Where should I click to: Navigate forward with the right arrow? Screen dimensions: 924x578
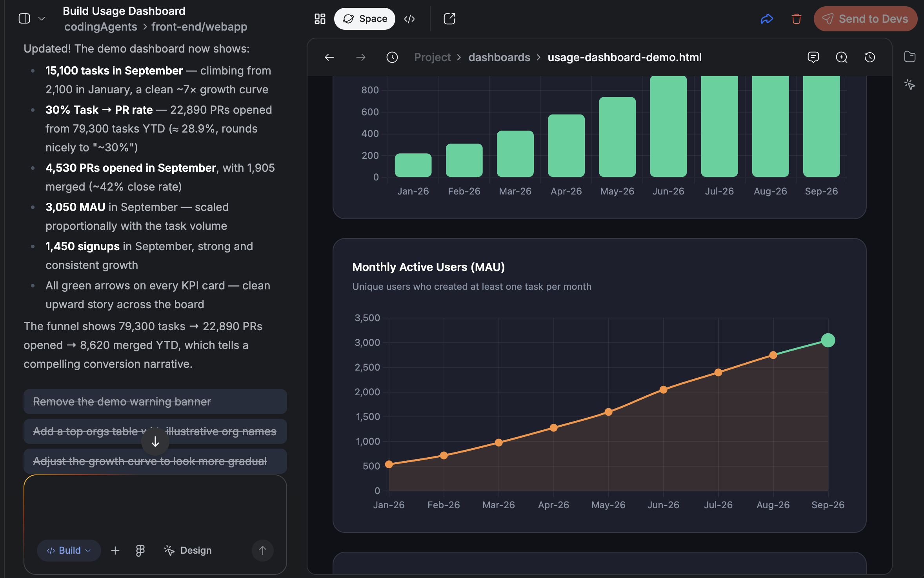pos(361,57)
